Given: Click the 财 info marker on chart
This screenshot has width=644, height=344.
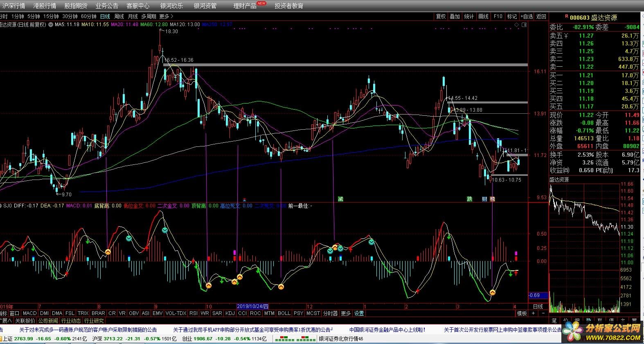Looking at the screenshot, I should (484, 199).
